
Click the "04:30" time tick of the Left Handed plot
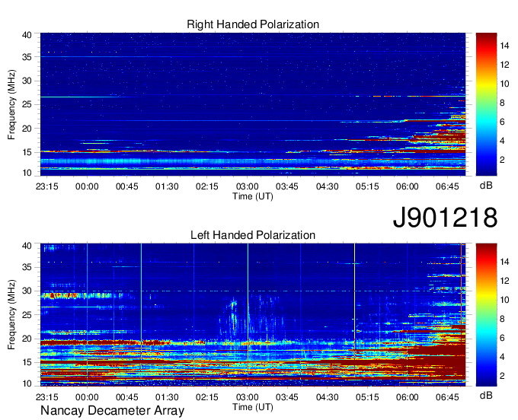327,397
